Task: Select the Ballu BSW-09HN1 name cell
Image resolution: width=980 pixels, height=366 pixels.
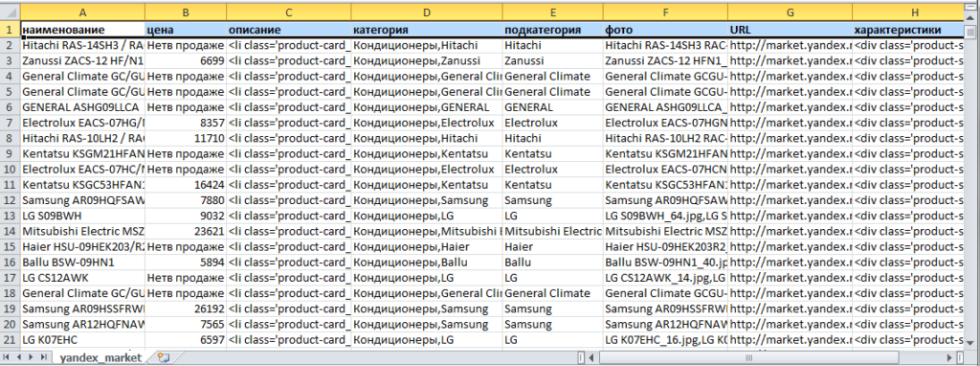Action: coord(82,263)
